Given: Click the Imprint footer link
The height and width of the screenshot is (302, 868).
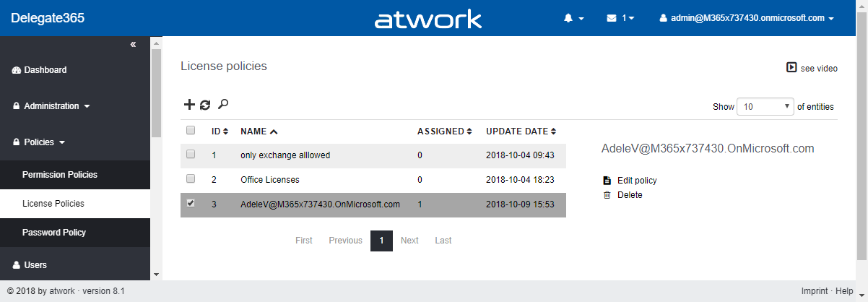Looking at the screenshot, I should 814,291.
